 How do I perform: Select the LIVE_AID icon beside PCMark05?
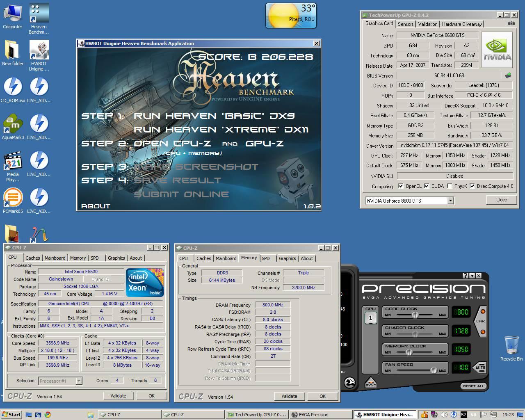tap(39, 201)
